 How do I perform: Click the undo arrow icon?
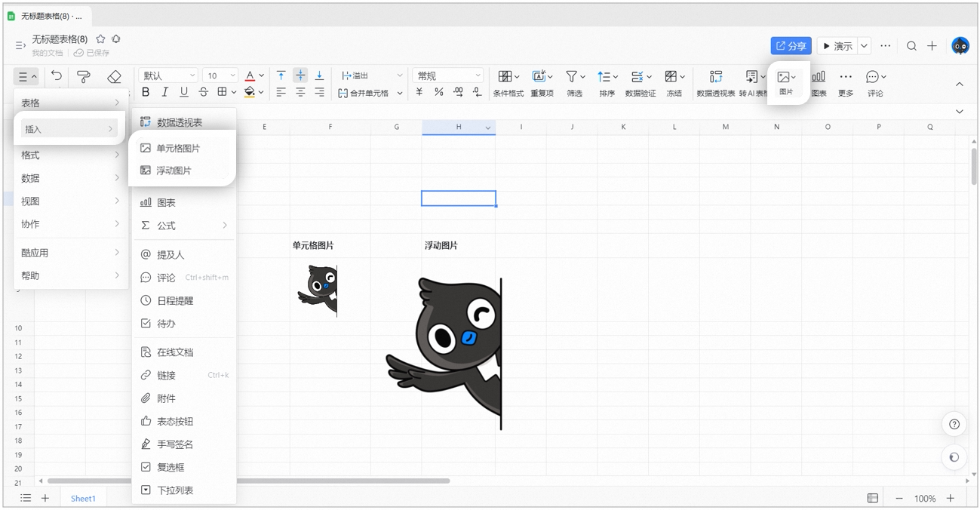(57, 76)
